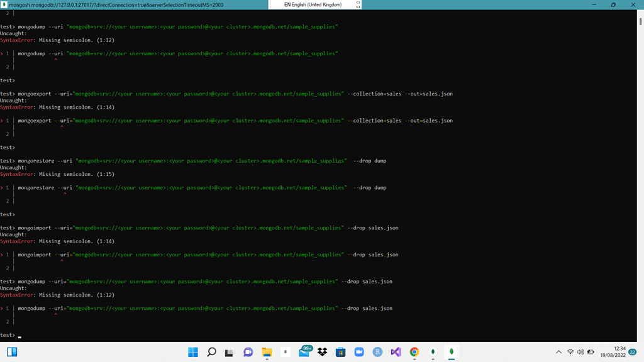Open the Wi-Fi network settings flyout
The height and width of the screenshot is (362, 644).
(570, 352)
